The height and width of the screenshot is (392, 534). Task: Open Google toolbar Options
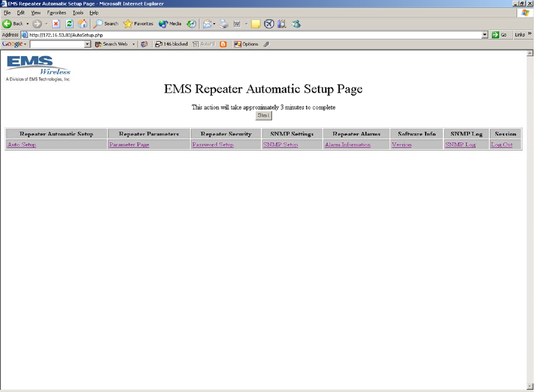click(246, 44)
